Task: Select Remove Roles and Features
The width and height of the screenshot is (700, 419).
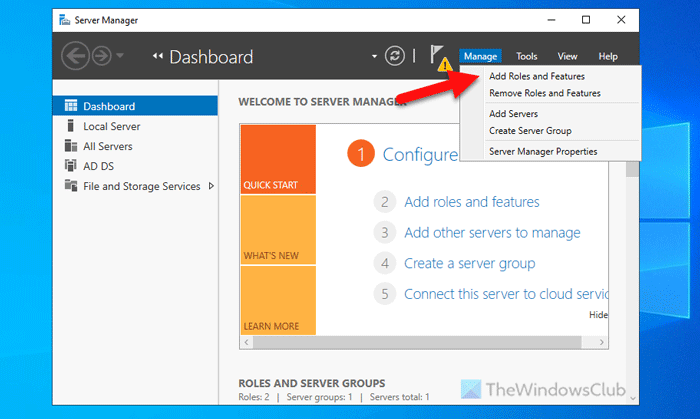Action: [544, 93]
